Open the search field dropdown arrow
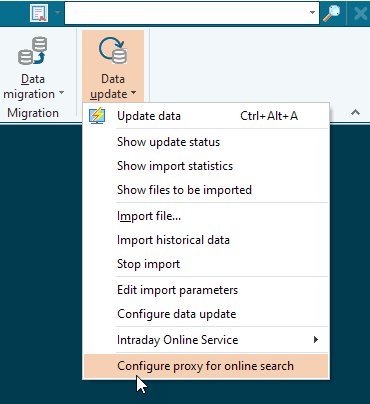370x404 pixels. coord(312,13)
